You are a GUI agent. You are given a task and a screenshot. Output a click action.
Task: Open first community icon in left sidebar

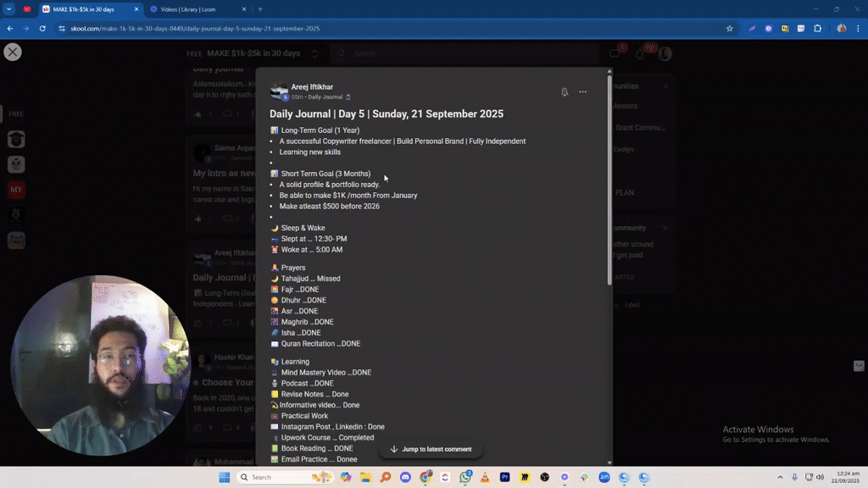pyautogui.click(x=16, y=140)
